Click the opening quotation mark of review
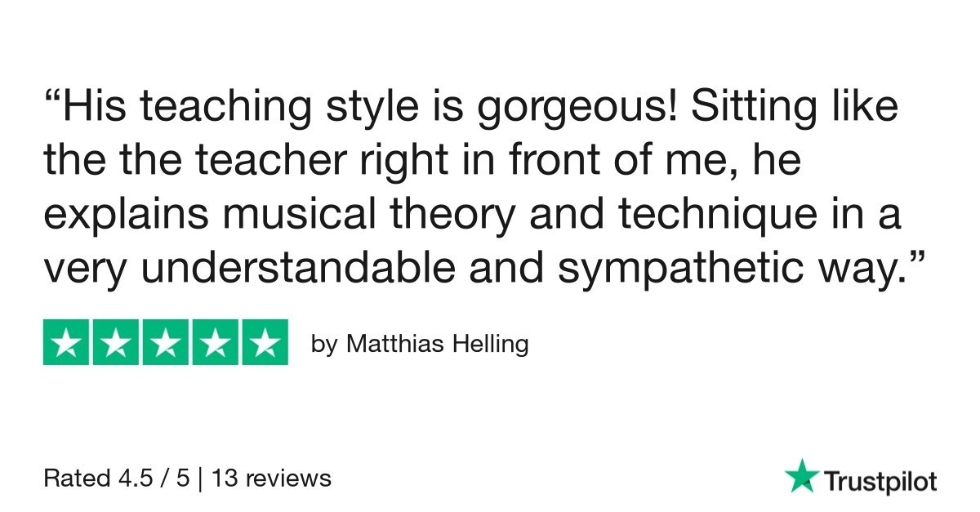980x512 pixels. (55, 102)
